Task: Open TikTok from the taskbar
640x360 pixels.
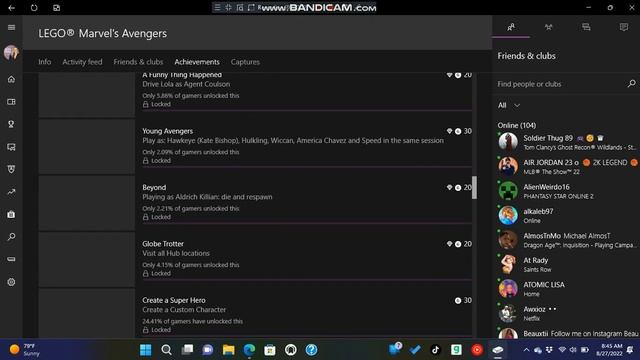Action: click(436, 350)
